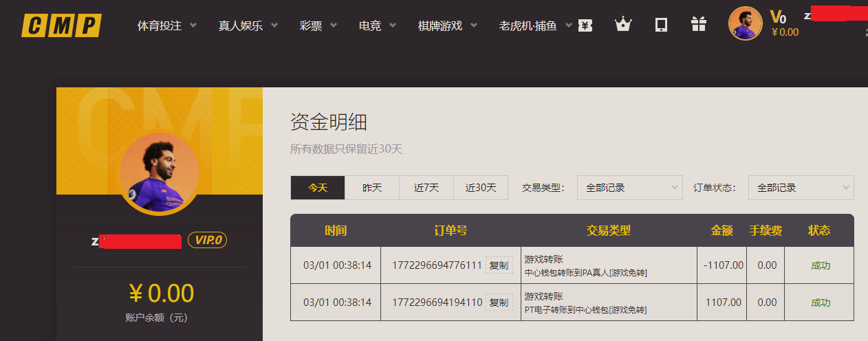The image size is (868, 341).
Task: Copy order number 1772296694776111
Action: (x=499, y=265)
